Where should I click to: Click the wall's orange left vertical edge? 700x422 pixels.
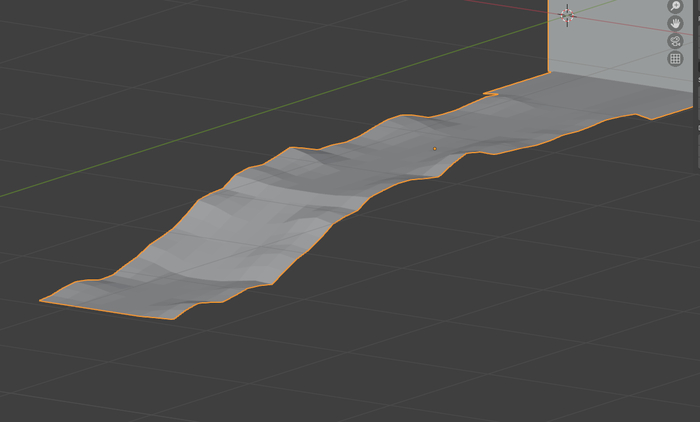click(548, 40)
